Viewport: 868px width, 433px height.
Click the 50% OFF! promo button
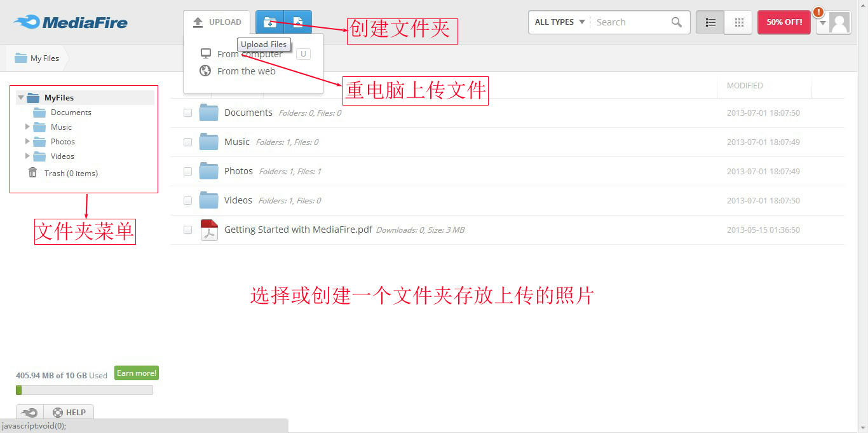coord(784,22)
